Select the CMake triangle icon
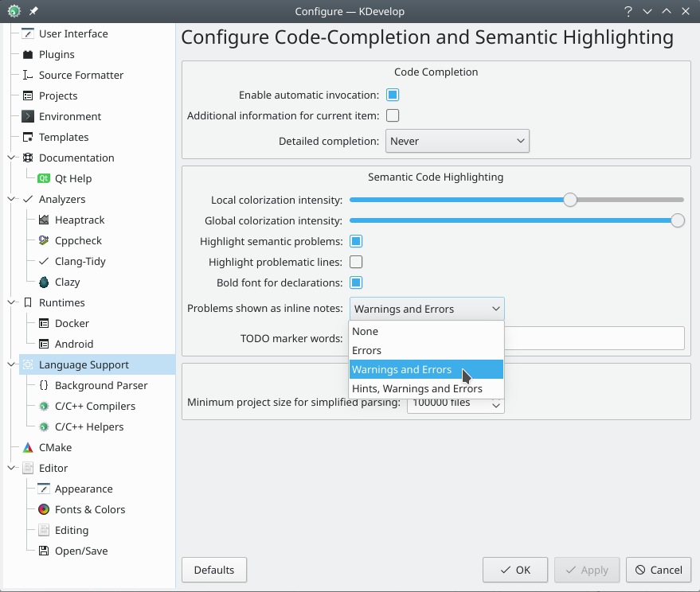The image size is (700, 592). pos(28,447)
